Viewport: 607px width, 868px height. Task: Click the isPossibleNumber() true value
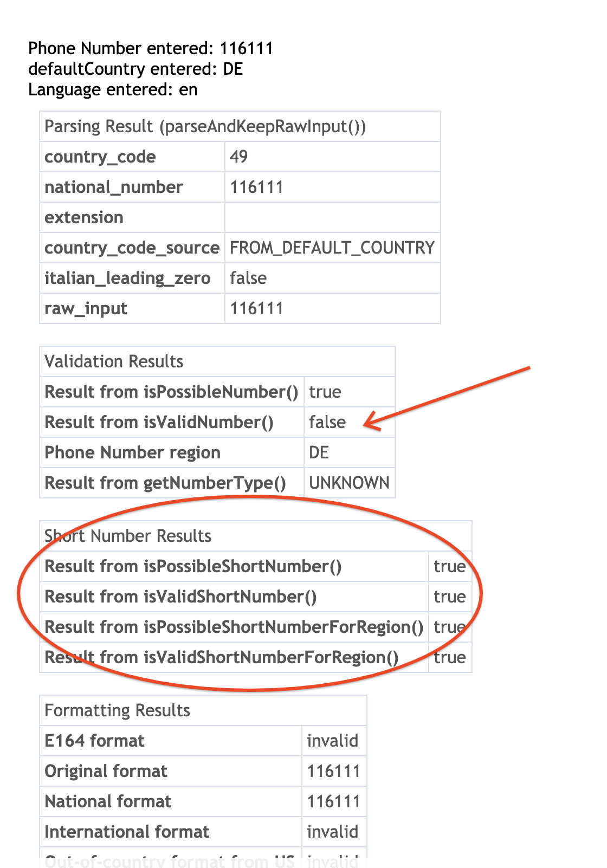[325, 392]
